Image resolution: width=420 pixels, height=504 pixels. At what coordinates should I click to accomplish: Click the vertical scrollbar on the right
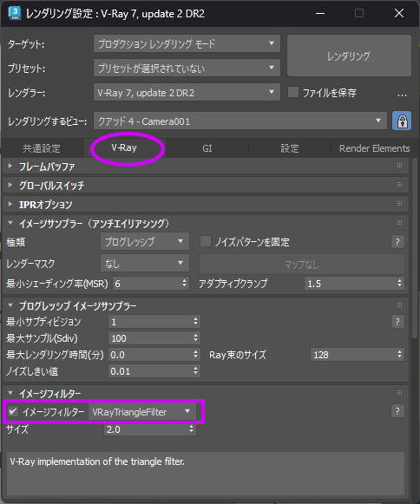pyautogui.click(x=415, y=248)
